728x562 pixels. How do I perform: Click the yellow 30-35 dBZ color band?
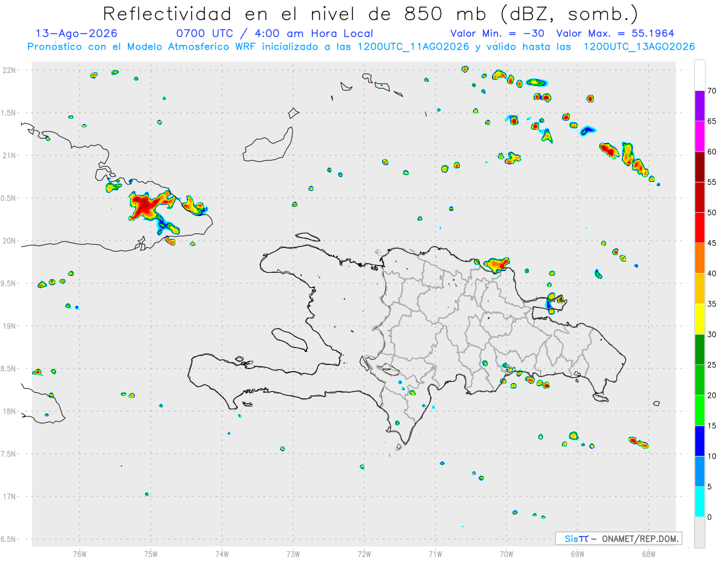point(699,319)
